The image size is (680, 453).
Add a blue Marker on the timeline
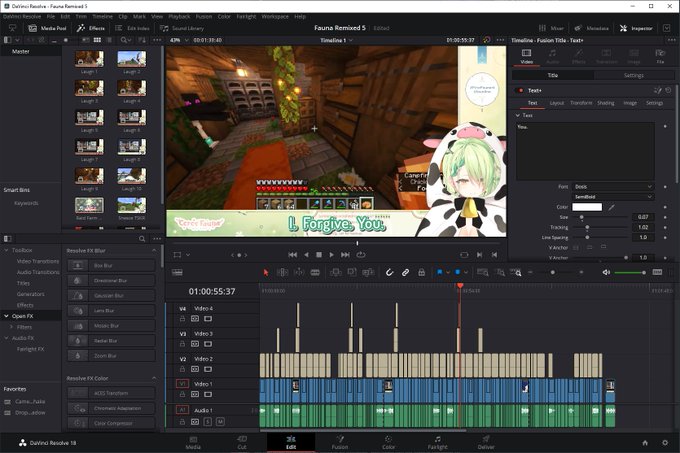pos(458,272)
